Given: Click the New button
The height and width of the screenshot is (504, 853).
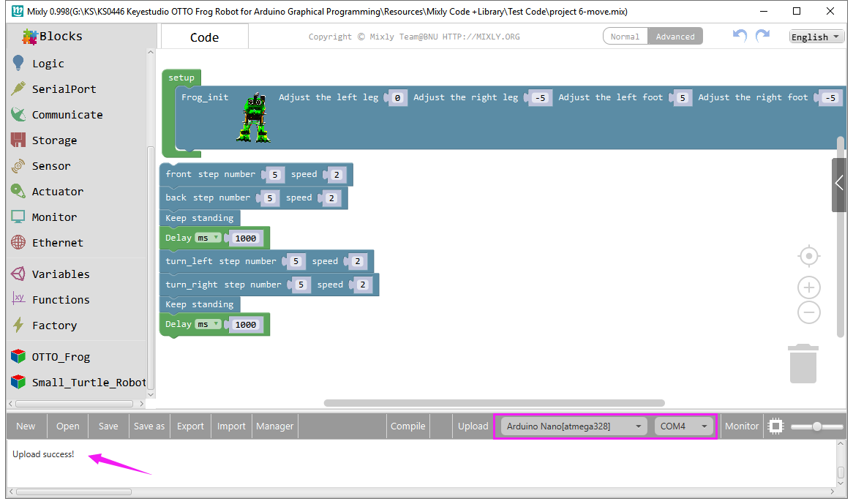Looking at the screenshot, I should pos(26,426).
